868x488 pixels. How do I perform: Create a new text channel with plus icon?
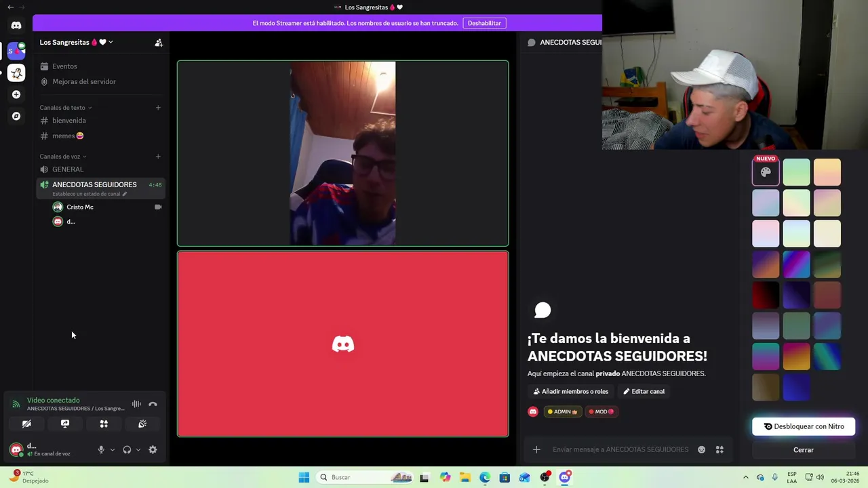[x=158, y=107]
